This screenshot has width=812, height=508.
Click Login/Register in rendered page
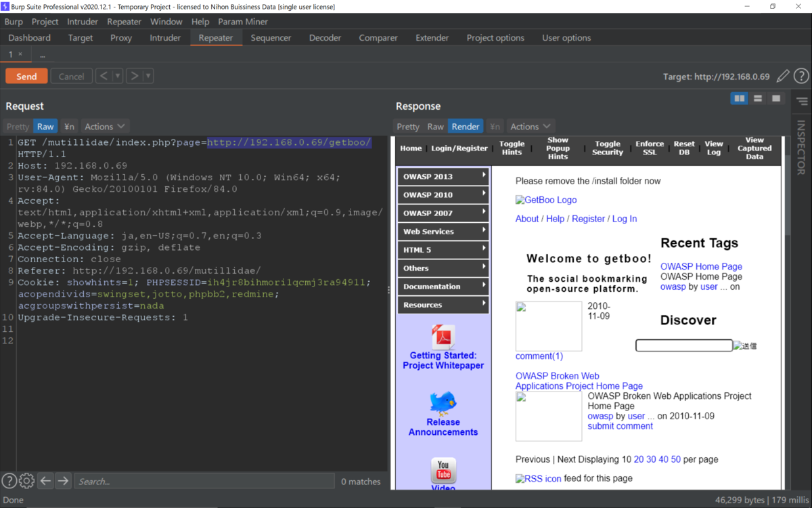click(x=459, y=148)
